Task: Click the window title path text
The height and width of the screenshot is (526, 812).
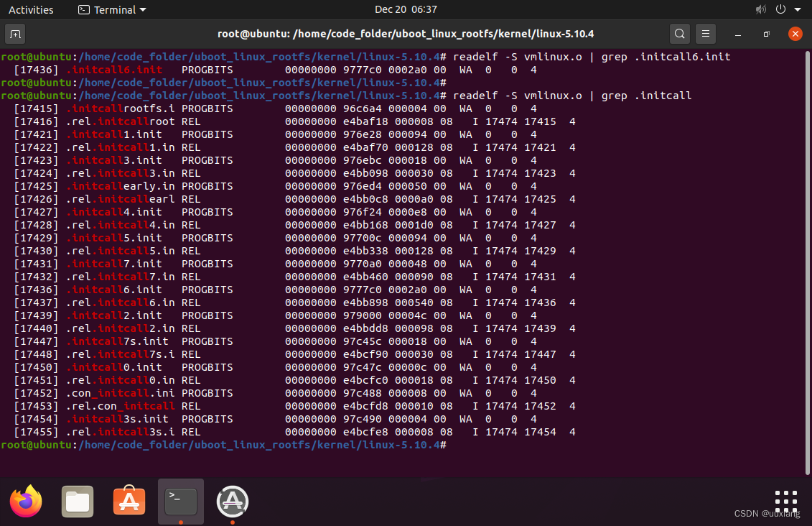Action: tap(406, 34)
